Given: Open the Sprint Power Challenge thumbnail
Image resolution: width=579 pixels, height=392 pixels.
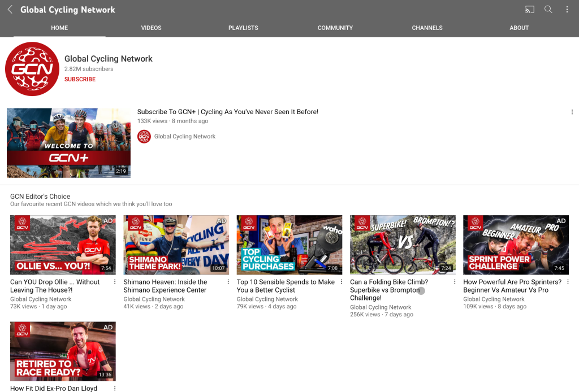Looking at the screenshot, I should tap(516, 245).
